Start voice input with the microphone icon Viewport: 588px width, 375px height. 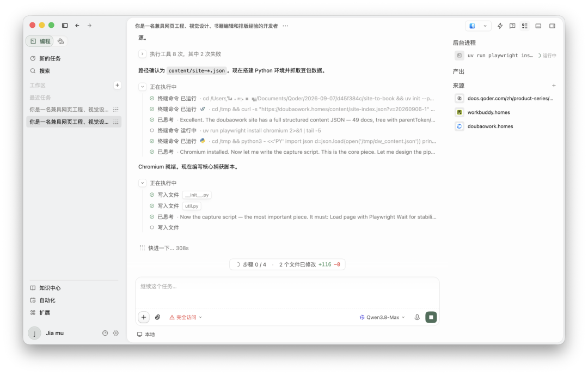(x=417, y=317)
